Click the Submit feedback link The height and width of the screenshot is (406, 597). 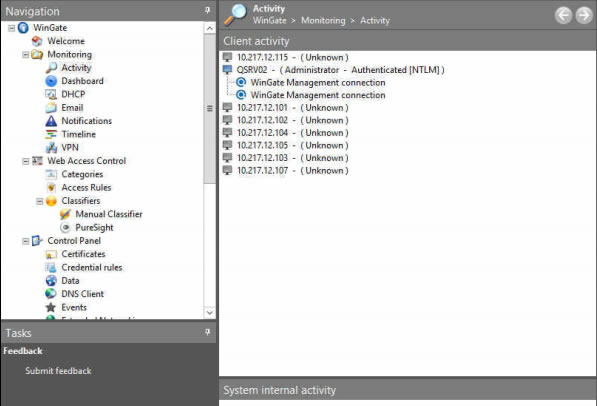click(58, 371)
